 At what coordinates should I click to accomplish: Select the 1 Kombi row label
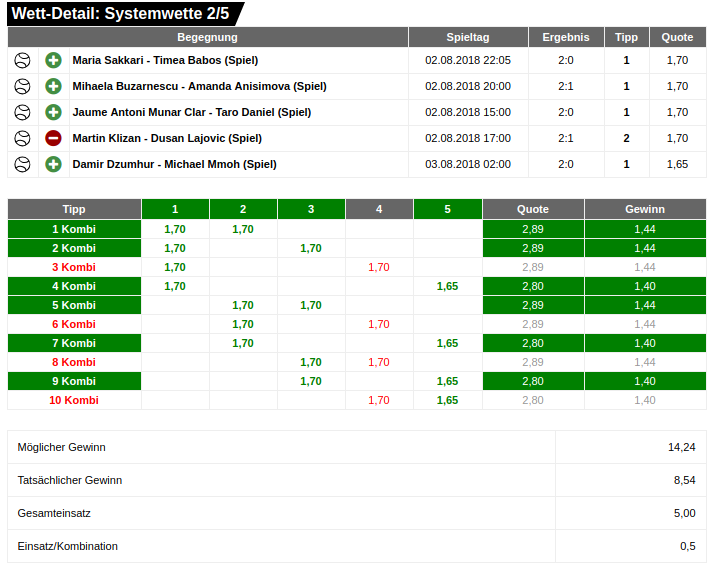(x=74, y=229)
